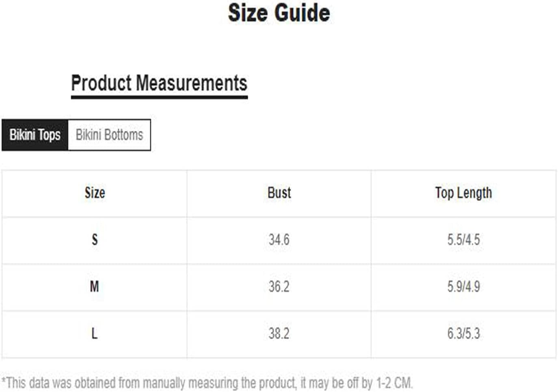The image size is (558, 392).
Task: Click the 6.3/5.3 top length cell
Action: pyautogui.click(x=463, y=334)
